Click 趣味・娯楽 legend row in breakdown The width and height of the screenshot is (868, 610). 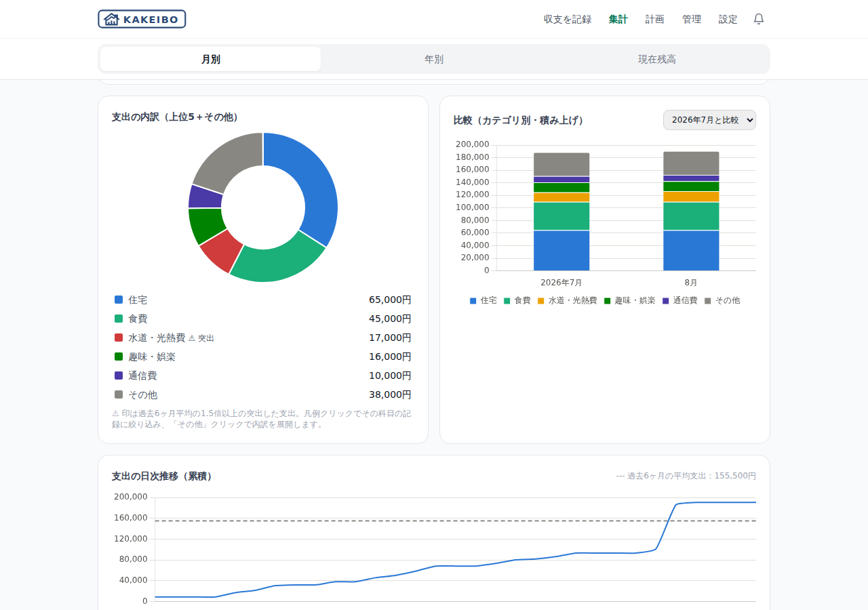263,357
